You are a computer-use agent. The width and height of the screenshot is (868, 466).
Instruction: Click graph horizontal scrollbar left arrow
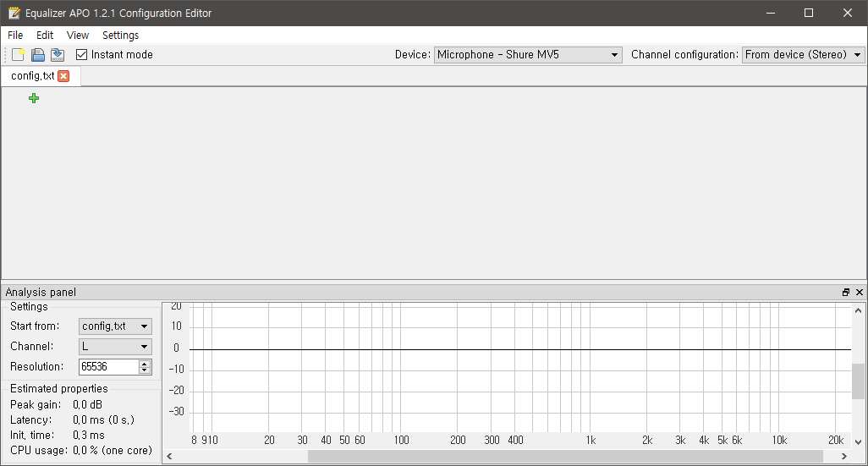coord(169,457)
